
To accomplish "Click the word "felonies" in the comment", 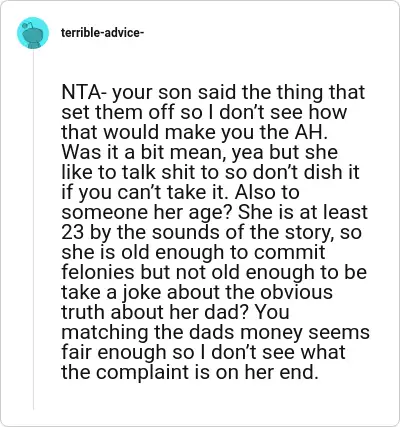I will [98, 272].
